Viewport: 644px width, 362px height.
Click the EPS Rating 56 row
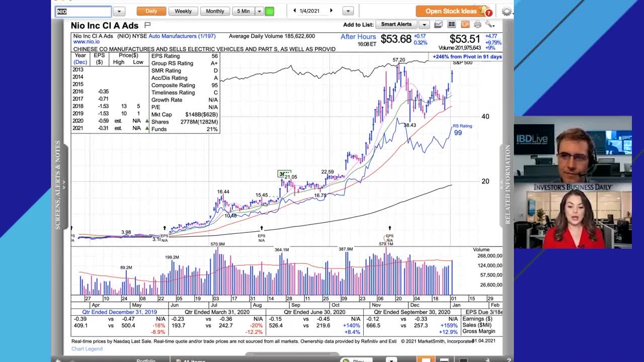(185, 56)
